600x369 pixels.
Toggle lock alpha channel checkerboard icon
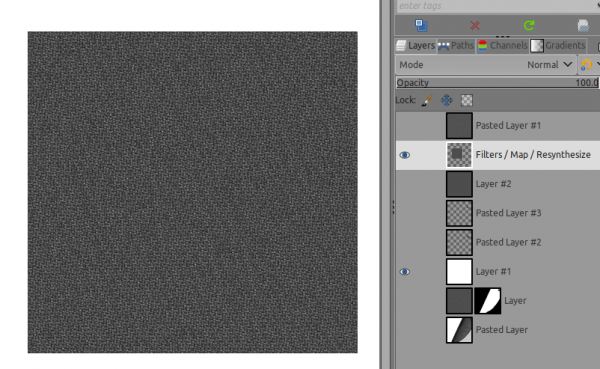[467, 100]
